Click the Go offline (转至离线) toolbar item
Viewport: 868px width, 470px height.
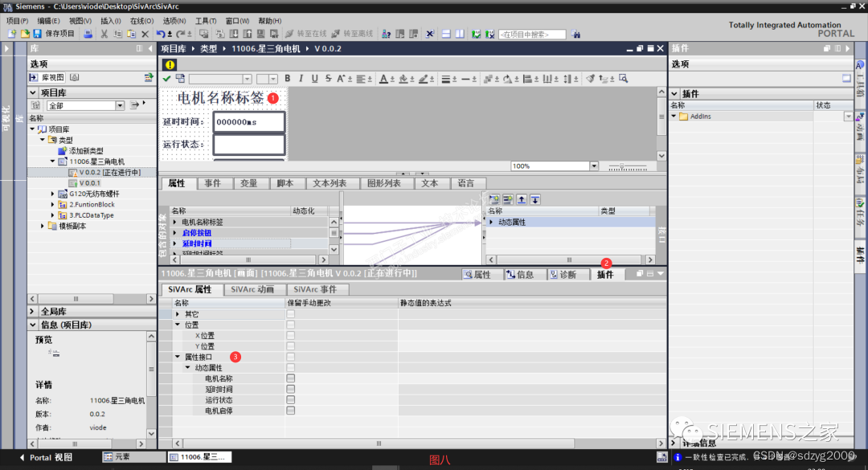(353, 34)
